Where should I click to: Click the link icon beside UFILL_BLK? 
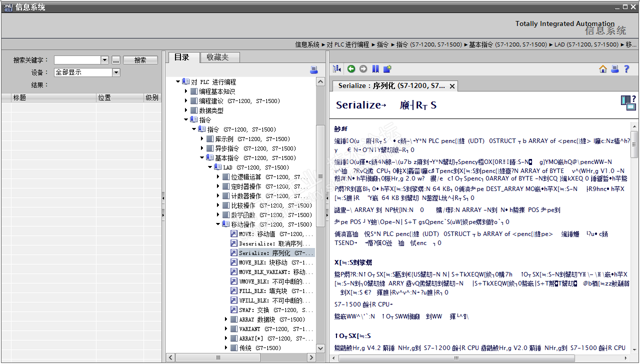pyautogui.click(x=233, y=300)
